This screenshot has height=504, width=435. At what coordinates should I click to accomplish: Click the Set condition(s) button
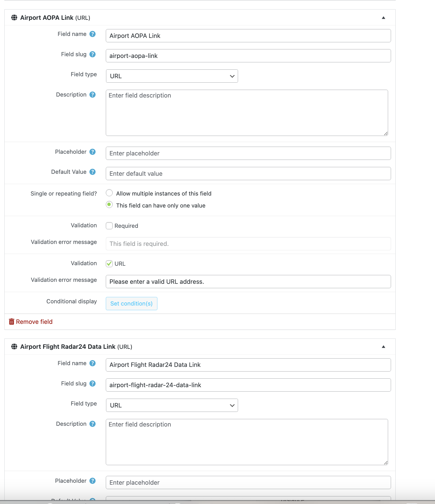(x=131, y=304)
